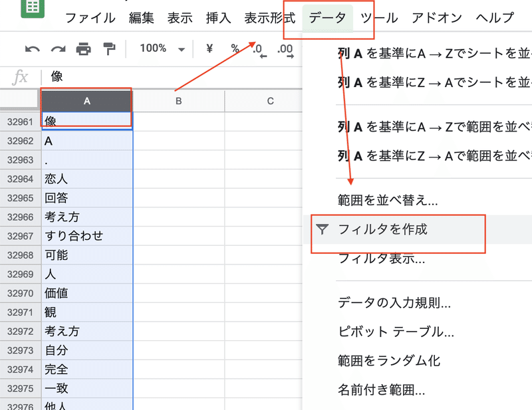Image resolution: width=532 pixels, height=410 pixels.
Task: Open the Google Sheets home icon
Action: [x=33, y=7]
